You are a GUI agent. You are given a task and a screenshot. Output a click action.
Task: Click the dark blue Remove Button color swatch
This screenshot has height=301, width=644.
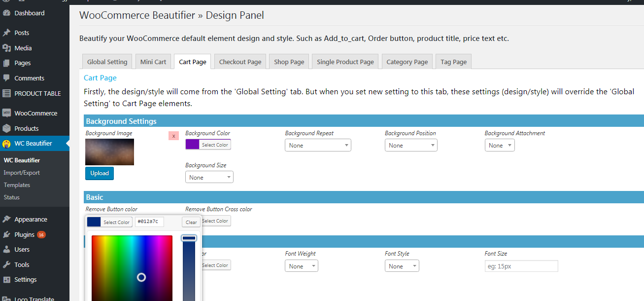click(94, 222)
